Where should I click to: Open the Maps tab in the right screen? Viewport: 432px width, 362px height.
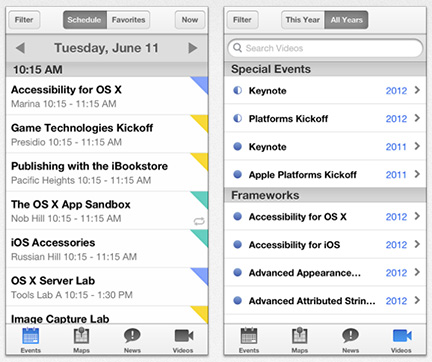pos(300,340)
